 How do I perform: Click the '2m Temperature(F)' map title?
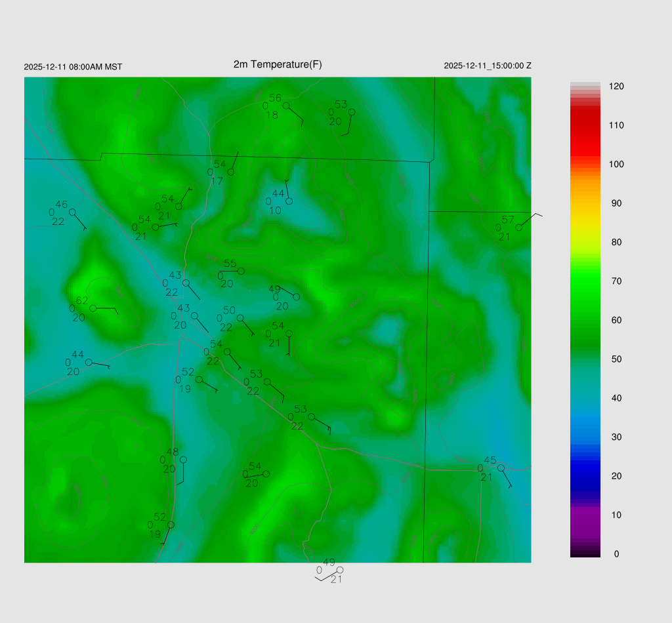tap(278, 64)
